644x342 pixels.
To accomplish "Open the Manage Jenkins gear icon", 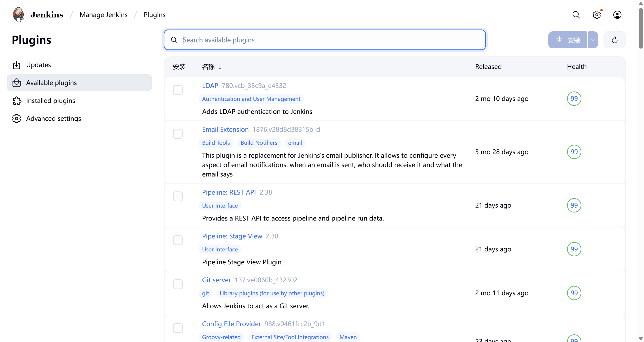I will click(597, 15).
